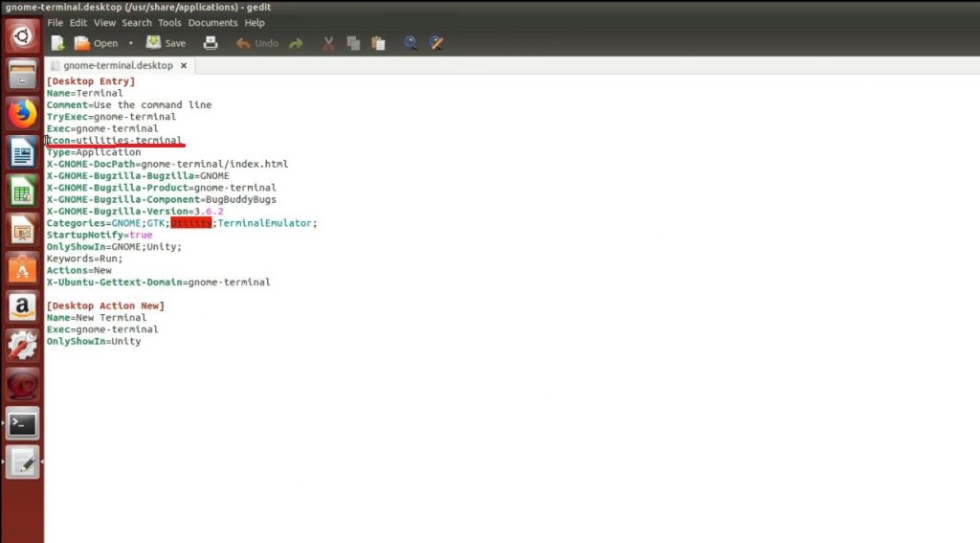Click the highlighted Utility word in Categories
The height and width of the screenshot is (543, 980).
tap(191, 223)
